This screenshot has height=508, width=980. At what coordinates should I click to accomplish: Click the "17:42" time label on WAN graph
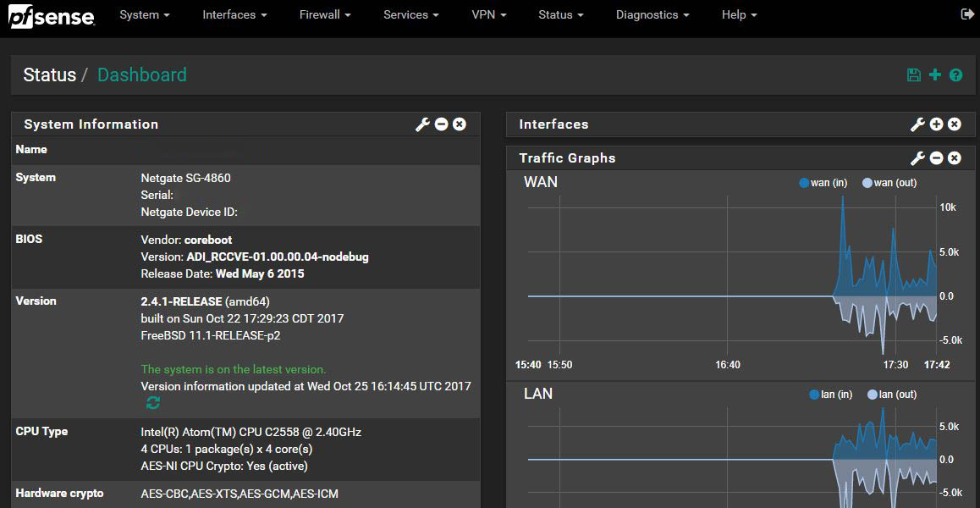click(x=939, y=365)
